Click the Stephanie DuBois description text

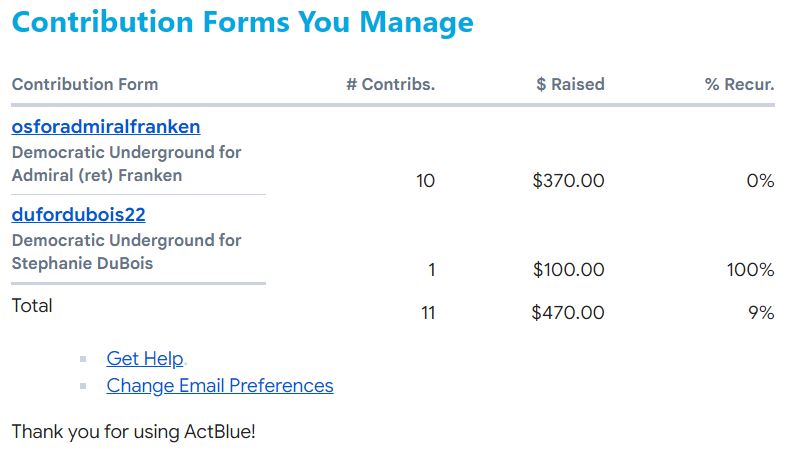84,263
